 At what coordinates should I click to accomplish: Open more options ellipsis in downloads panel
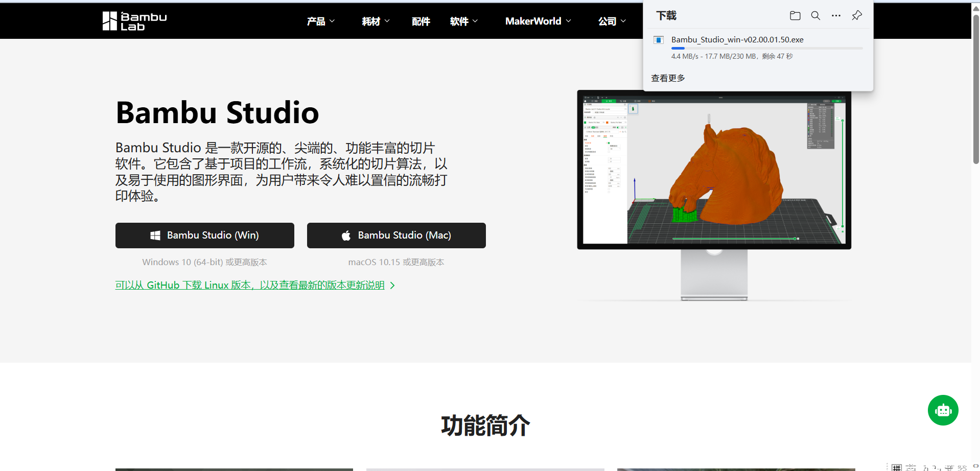(x=836, y=16)
